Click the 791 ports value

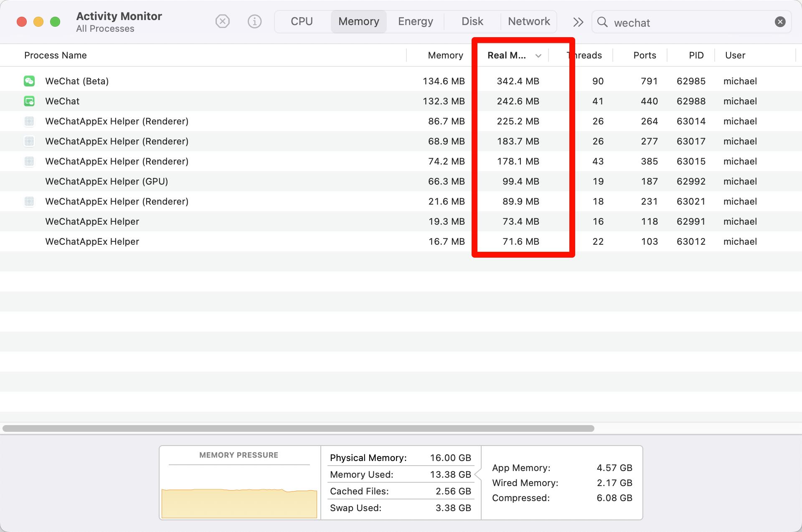pyautogui.click(x=649, y=81)
